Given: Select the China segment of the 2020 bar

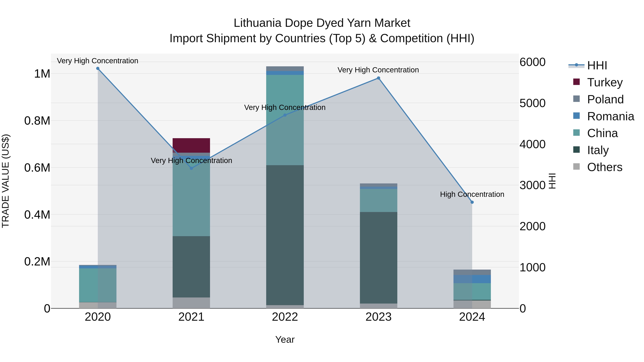Looking at the screenshot, I should tap(98, 285).
